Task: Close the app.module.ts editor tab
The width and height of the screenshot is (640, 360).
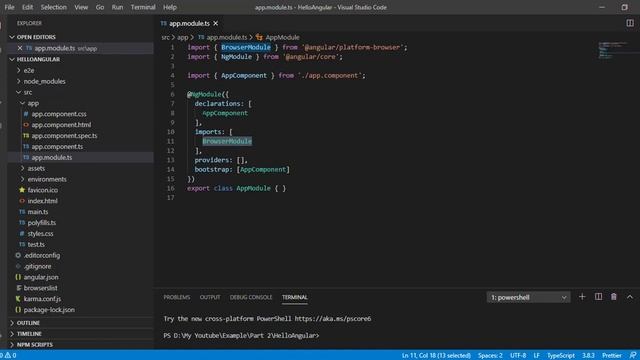Action: point(216,24)
